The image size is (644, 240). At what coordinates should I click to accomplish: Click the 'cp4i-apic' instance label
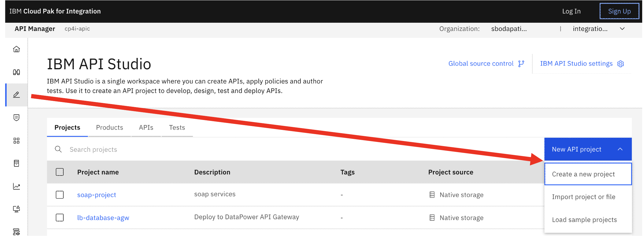77,29
